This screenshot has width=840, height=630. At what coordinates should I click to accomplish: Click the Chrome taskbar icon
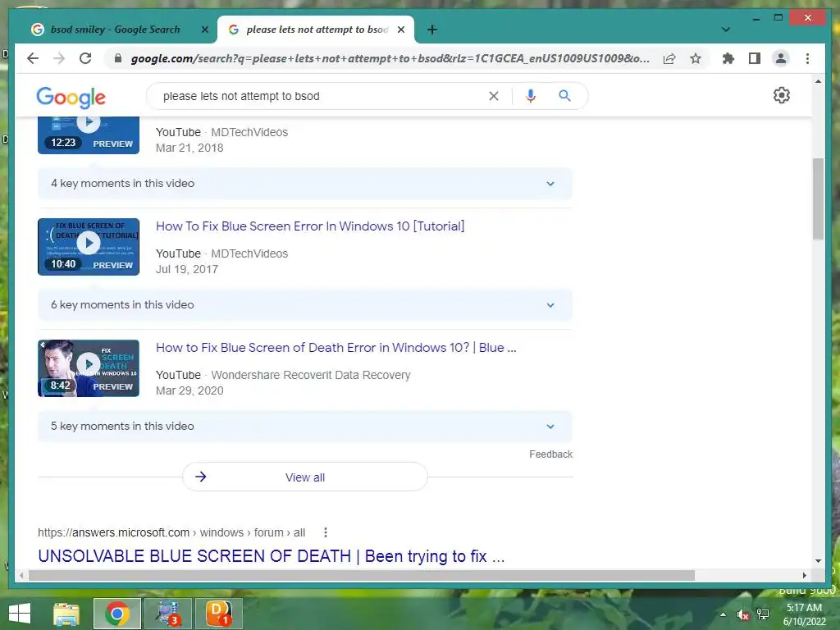point(116,614)
